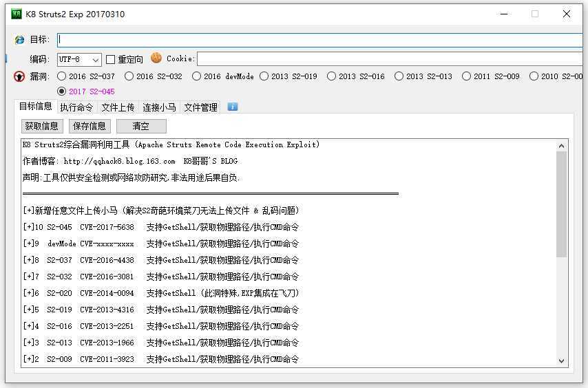
Task: Click the S2-045 CVE-2017-5638 line
Action: [x=161, y=227]
